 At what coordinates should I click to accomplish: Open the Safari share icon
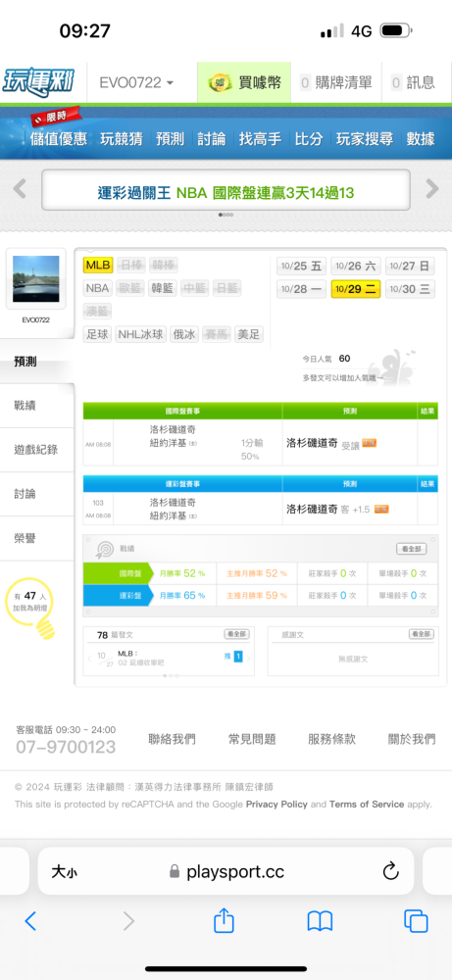[x=224, y=920]
